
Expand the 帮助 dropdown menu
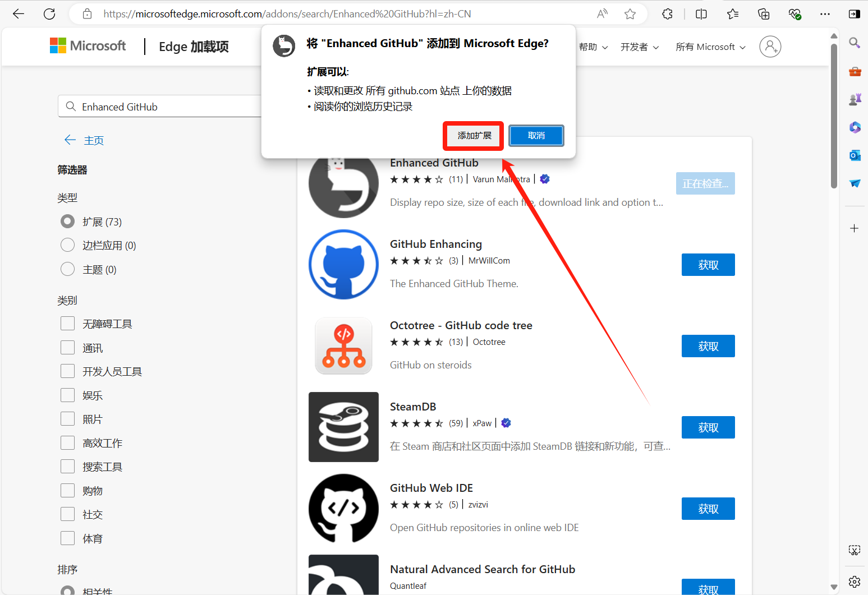coord(593,47)
